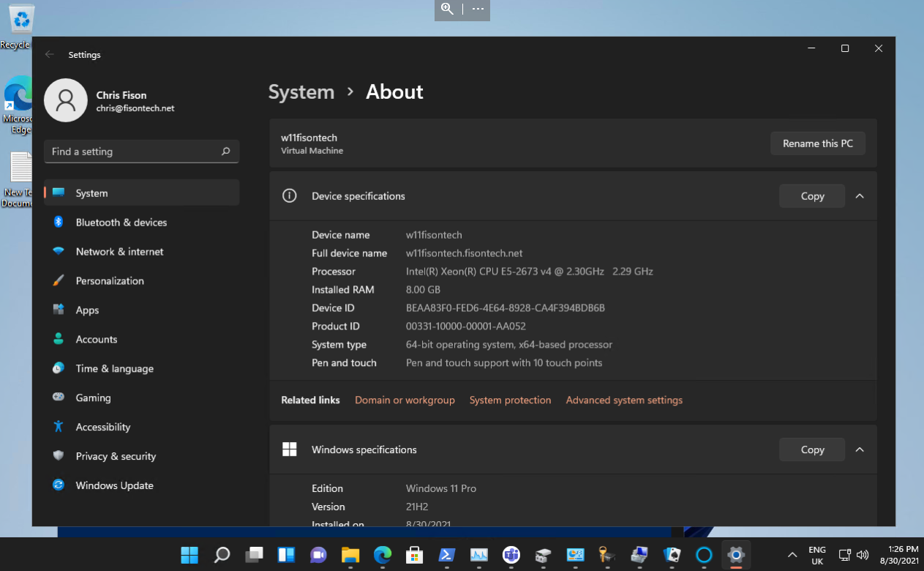This screenshot has width=924, height=571.
Task: Click the Privacy & security shield icon
Action: tap(59, 456)
